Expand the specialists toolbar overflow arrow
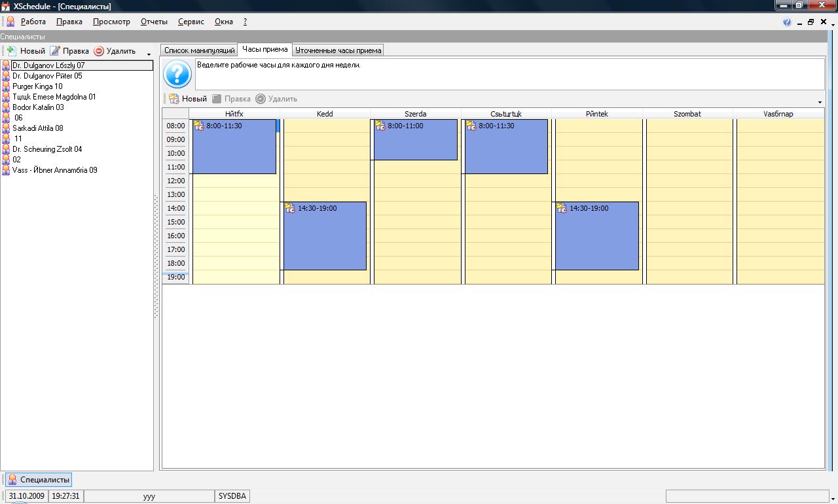This screenshot has height=504, width=838. tap(149, 54)
